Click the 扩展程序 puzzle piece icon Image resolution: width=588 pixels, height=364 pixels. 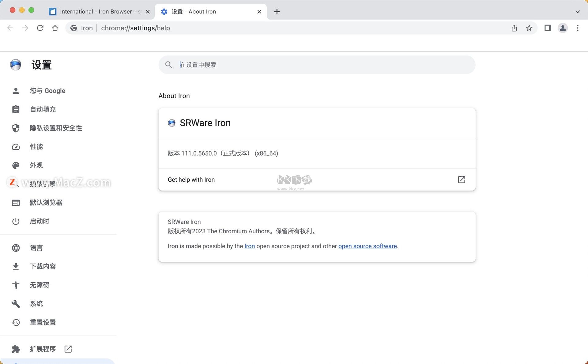pos(16,349)
